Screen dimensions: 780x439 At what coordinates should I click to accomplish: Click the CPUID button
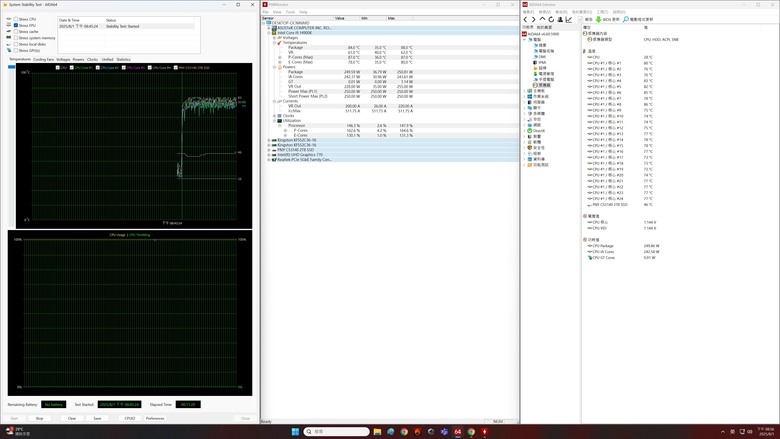130,418
